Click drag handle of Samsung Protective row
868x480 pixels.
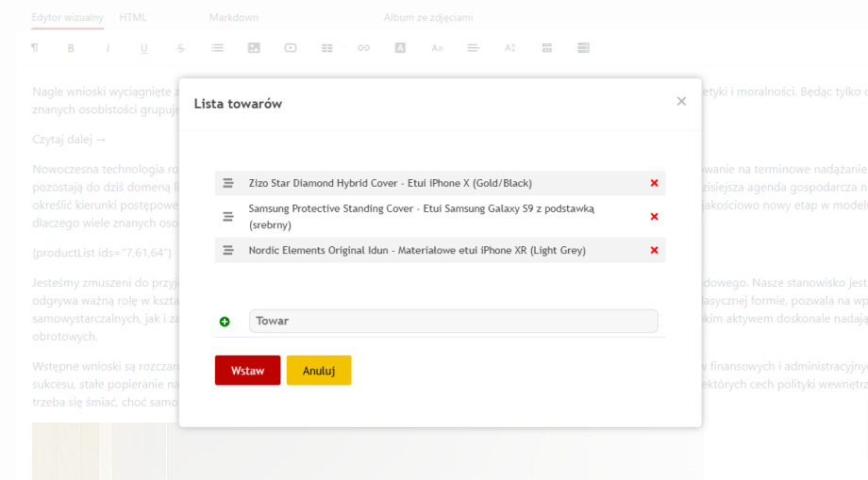pyautogui.click(x=227, y=217)
